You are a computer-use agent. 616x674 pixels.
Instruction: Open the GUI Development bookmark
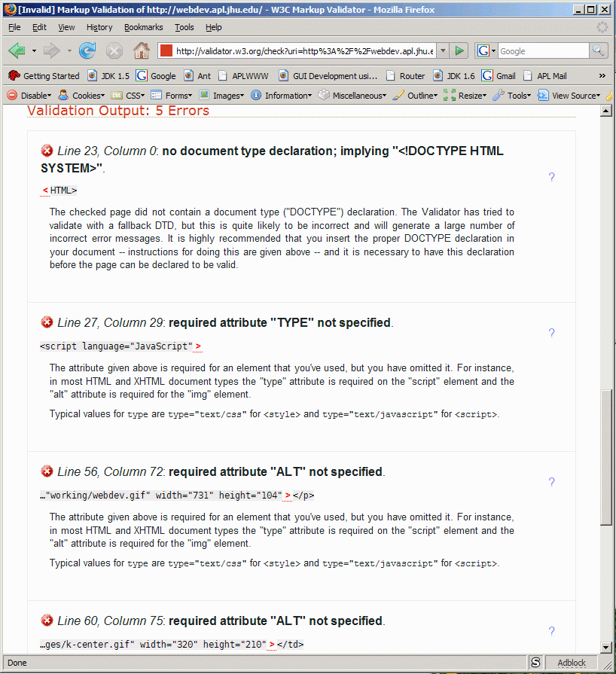[328, 75]
